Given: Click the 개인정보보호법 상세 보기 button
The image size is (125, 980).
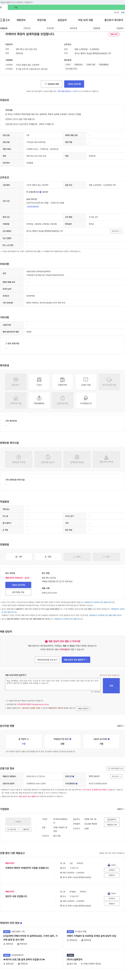Looking at the screenshot, I should point(47,660).
